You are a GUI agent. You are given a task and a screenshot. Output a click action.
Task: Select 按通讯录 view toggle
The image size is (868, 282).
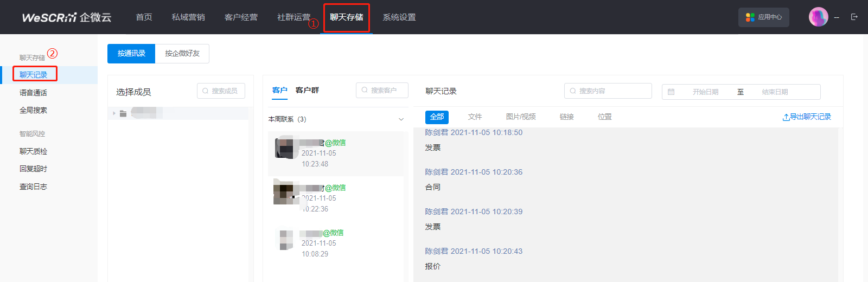tap(131, 54)
